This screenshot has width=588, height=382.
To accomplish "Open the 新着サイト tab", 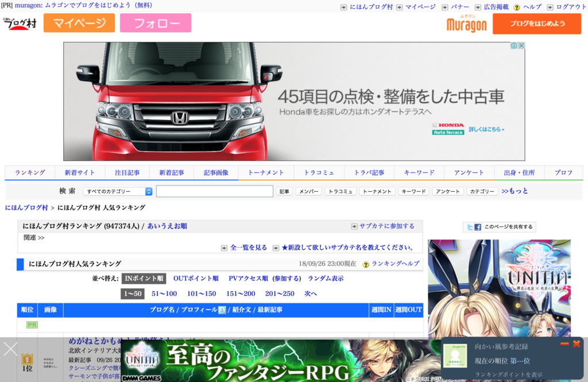I will (79, 172).
